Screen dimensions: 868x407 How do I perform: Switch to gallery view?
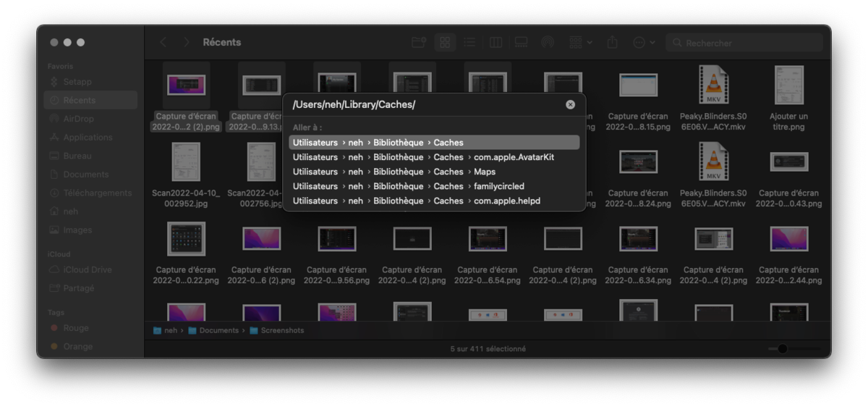coord(521,43)
